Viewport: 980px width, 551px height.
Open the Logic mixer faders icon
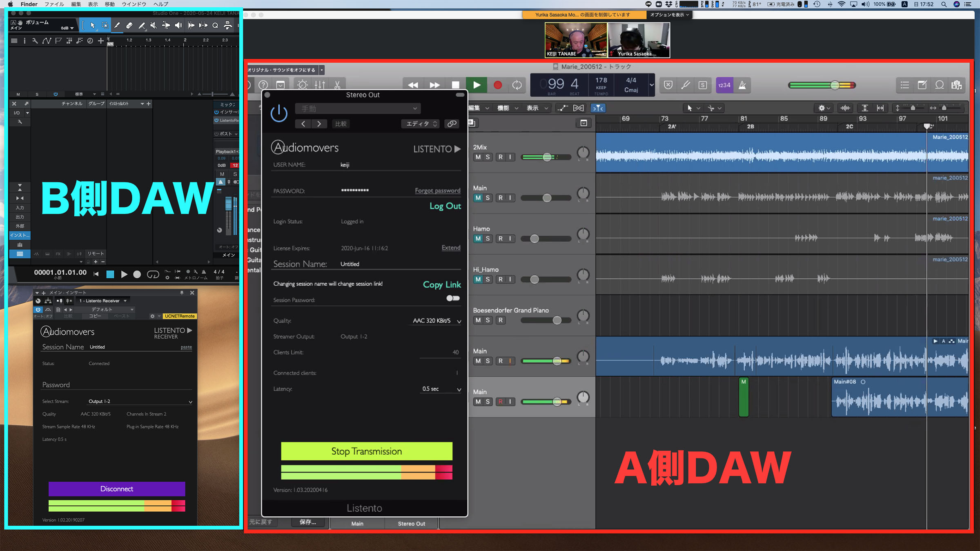[320, 85]
